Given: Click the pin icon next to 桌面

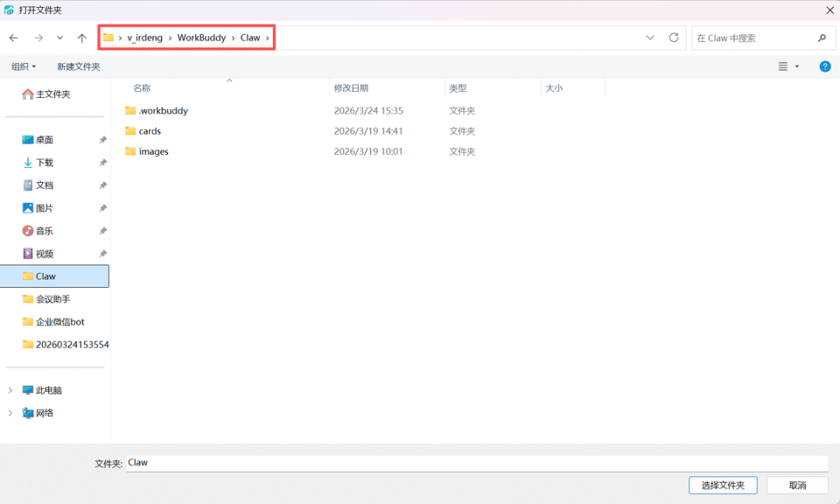Looking at the screenshot, I should click(x=103, y=140).
